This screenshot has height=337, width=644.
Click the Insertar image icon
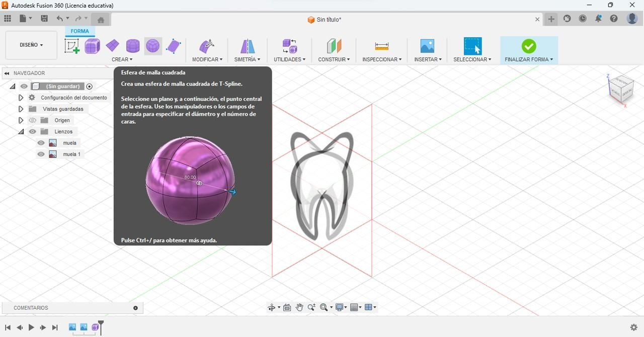[427, 46]
